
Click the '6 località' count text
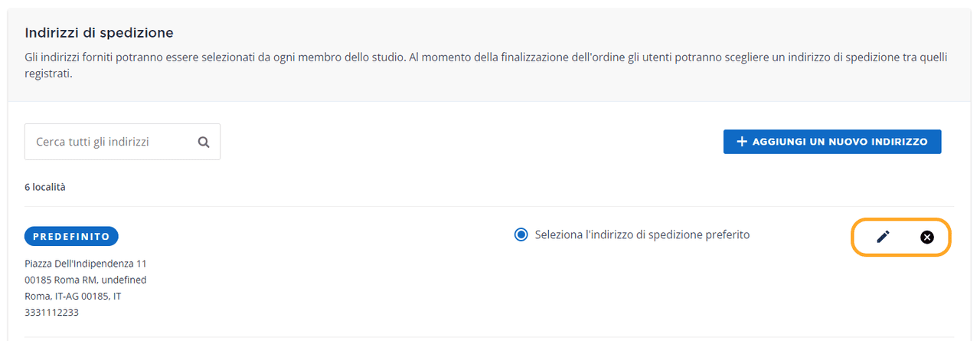point(45,187)
